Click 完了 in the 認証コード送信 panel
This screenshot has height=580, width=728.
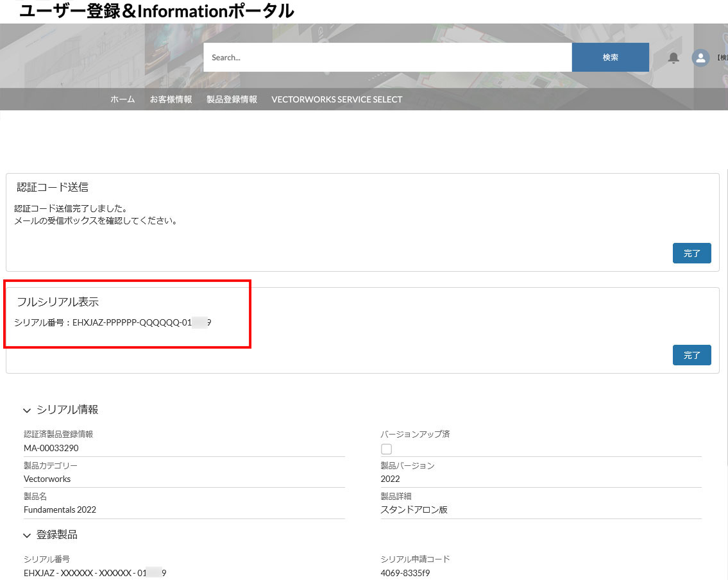click(x=691, y=253)
